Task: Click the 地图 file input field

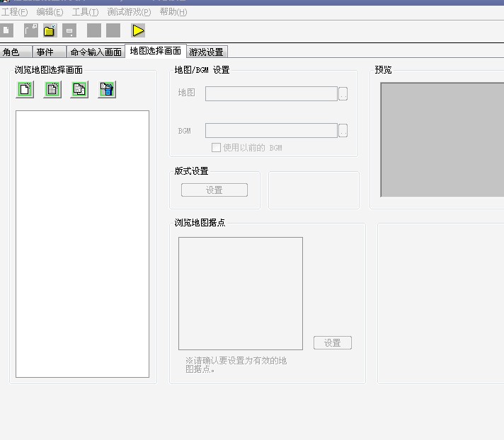Action: coord(271,93)
